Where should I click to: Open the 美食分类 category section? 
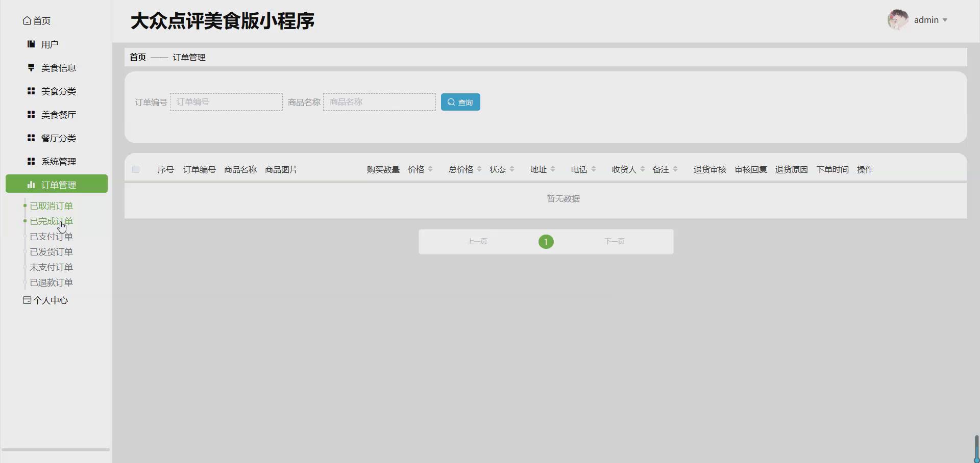point(31,91)
